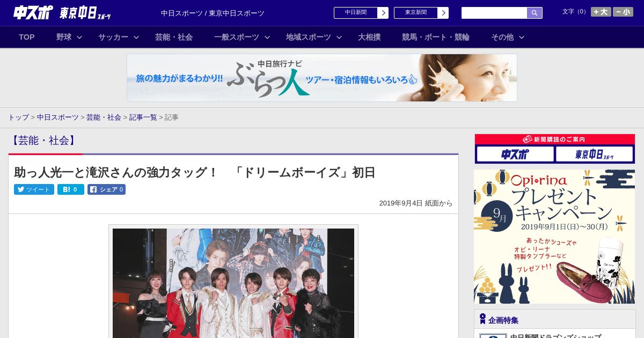Click 中日スポーツ in the breadcrumb
Viewport: 644px width, 338px height.
58,117
